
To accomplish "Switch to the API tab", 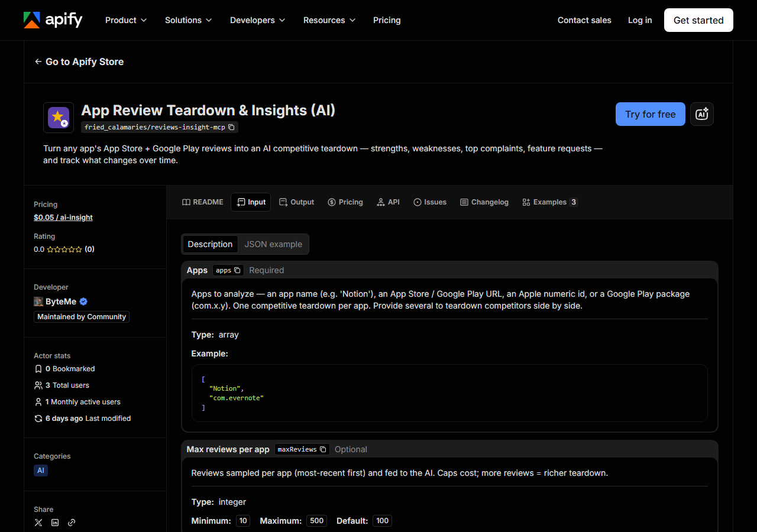I will click(389, 202).
